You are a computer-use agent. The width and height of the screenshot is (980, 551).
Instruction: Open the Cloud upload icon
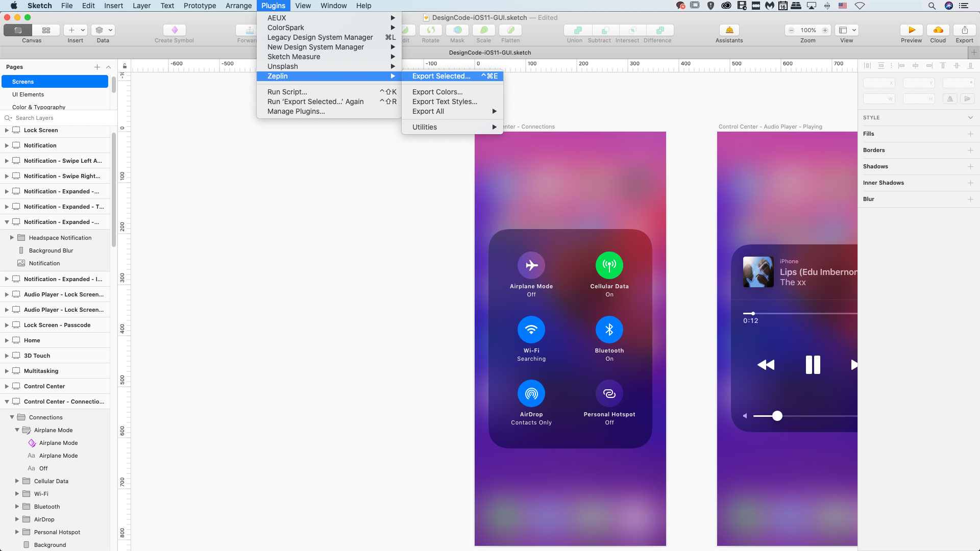click(938, 30)
